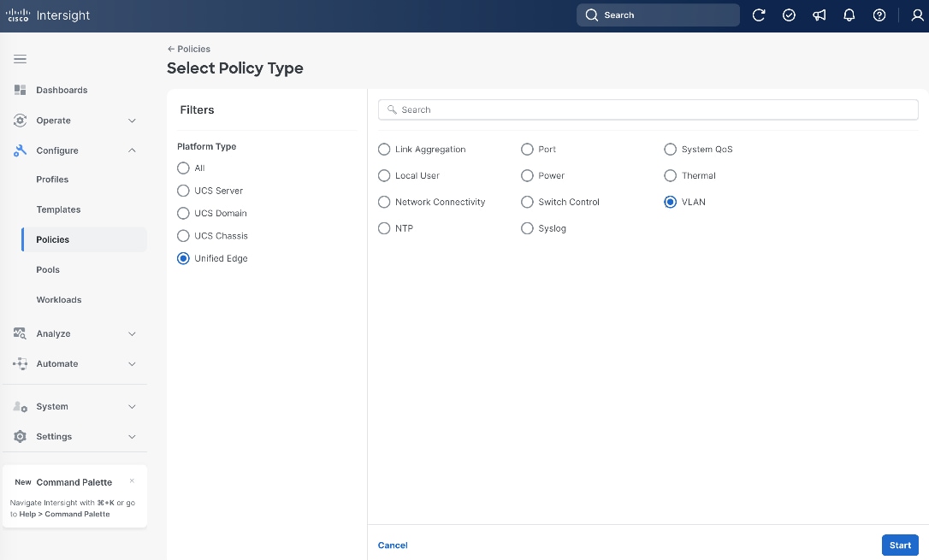The width and height of the screenshot is (929, 560).
Task: Open Workloads under Configure
Action: tap(59, 299)
